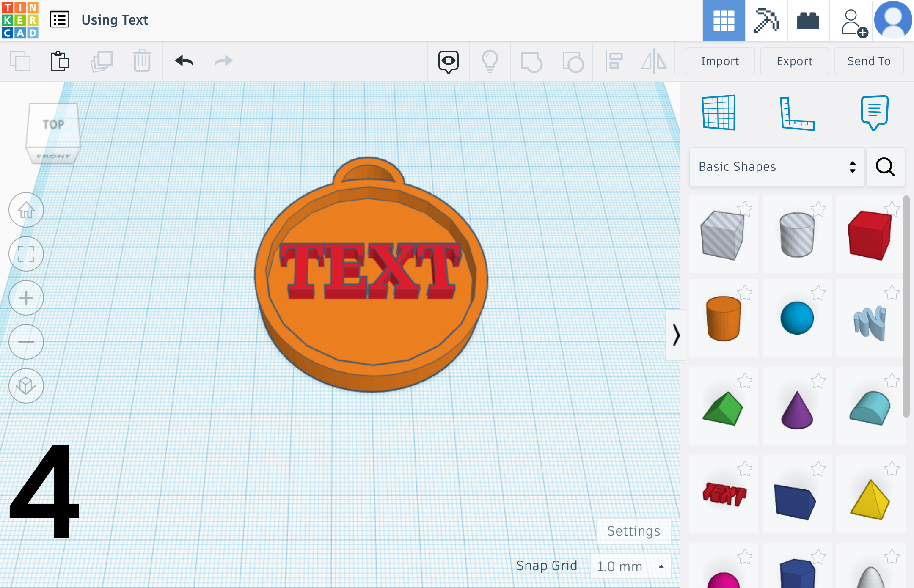Zoom out with the minus button
Image resolution: width=914 pixels, height=588 pixels.
[26, 342]
